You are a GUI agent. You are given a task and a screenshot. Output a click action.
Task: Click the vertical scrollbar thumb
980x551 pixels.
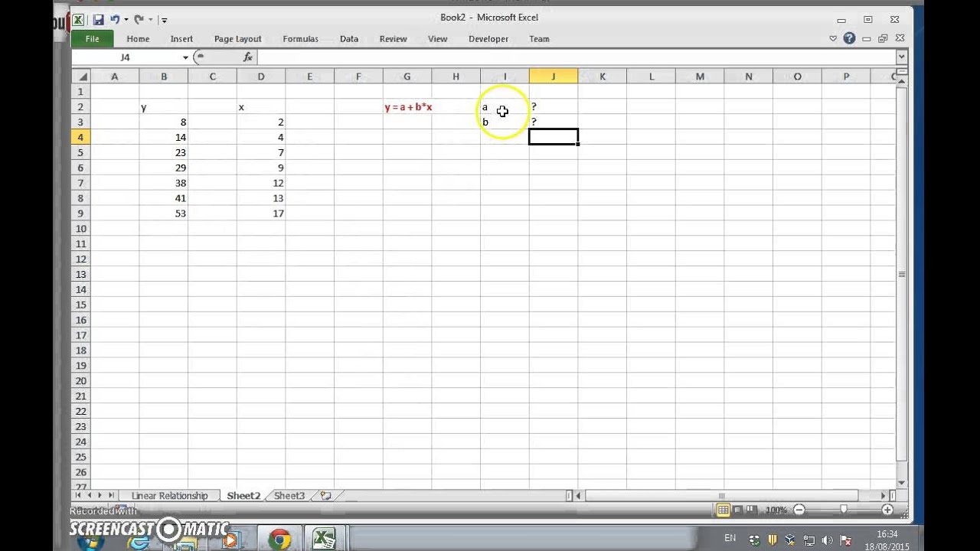tap(901, 274)
